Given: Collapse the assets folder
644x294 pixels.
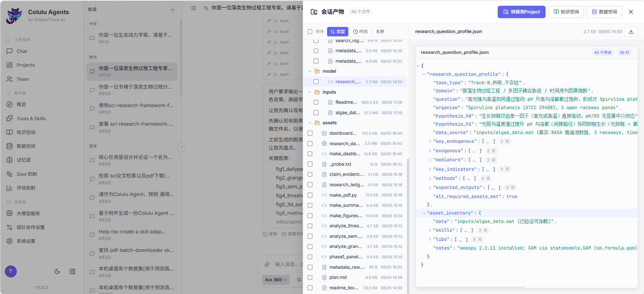Looking at the screenshot, I should (x=310, y=123).
